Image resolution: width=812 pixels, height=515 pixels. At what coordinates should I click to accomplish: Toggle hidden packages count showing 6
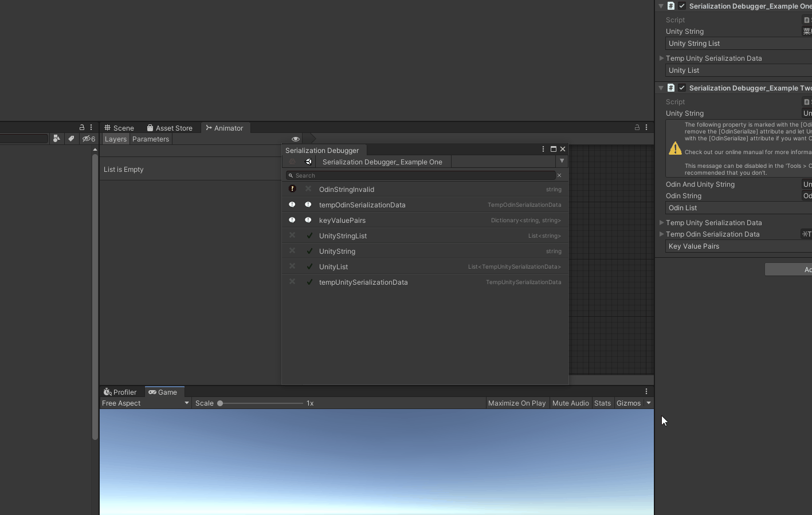[89, 139]
